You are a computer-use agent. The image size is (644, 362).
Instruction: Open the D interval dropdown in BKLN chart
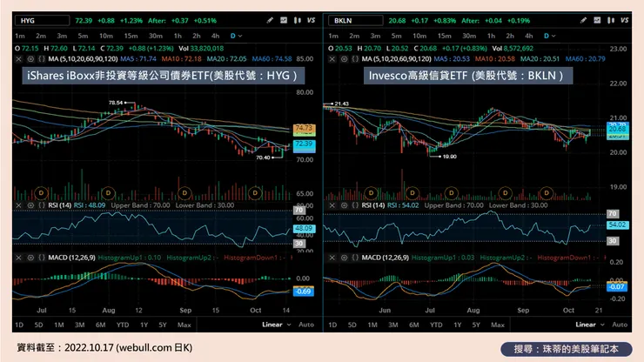[549, 37]
